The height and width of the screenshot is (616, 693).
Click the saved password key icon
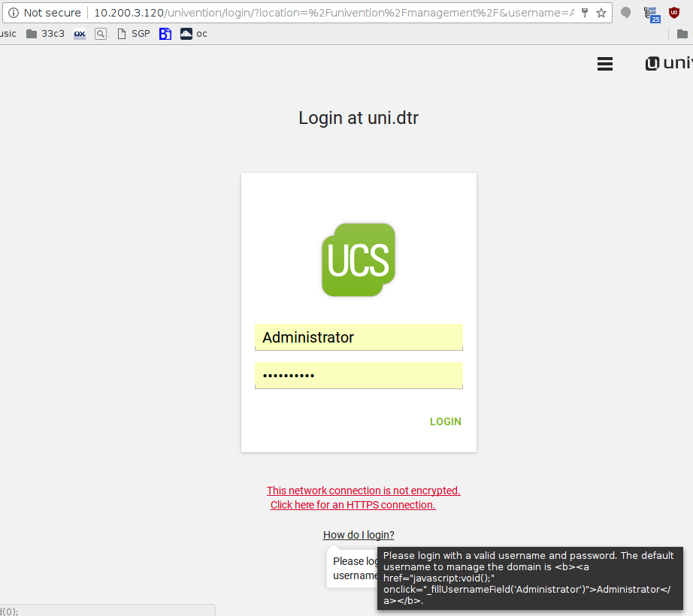[x=585, y=13]
